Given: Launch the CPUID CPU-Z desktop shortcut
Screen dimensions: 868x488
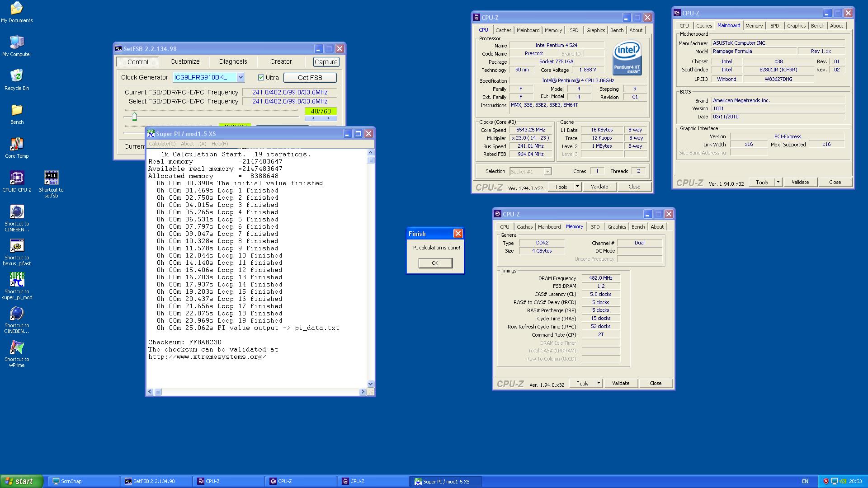Looking at the screenshot, I should point(17,182).
